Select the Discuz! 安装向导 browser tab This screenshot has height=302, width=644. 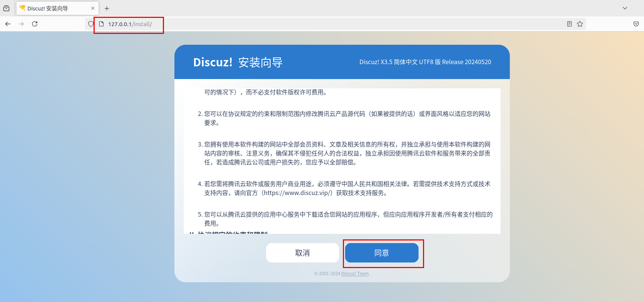pos(57,8)
